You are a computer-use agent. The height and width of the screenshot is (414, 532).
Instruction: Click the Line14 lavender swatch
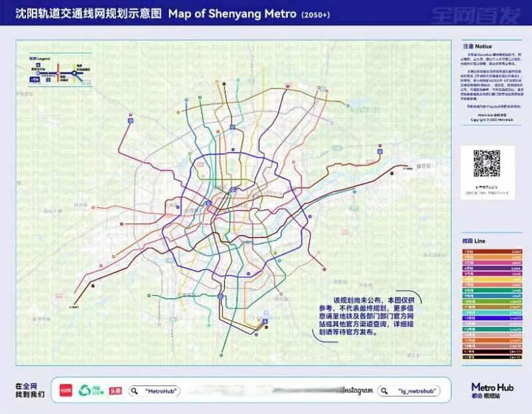492,324
